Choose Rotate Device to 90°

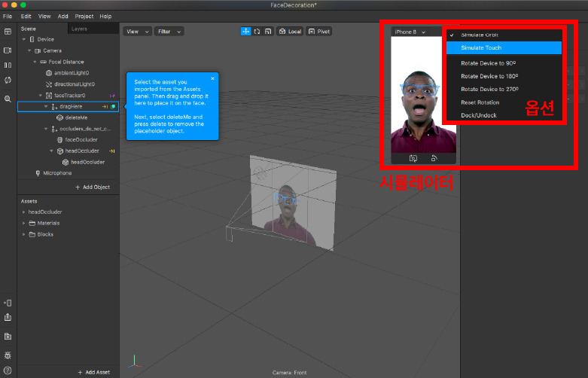(x=504, y=63)
